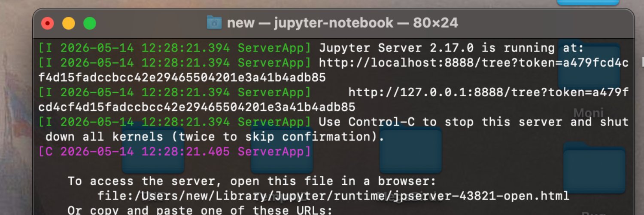The width and height of the screenshot is (644, 215).
Task: Click "To access the server, open this file" line
Action: [x=252, y=181]
